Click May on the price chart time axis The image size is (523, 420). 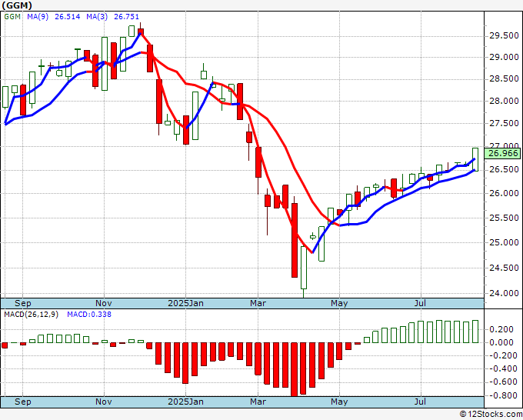click(x=339, y=303)
